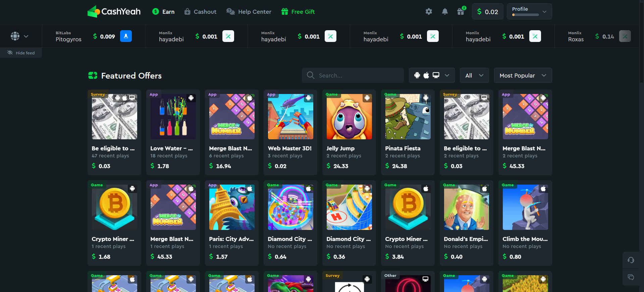Image resolution: width=644 pixels, height=292 pixels.
Task: Click the Pitogyros feed entry
Action: [x=94, y=36]
